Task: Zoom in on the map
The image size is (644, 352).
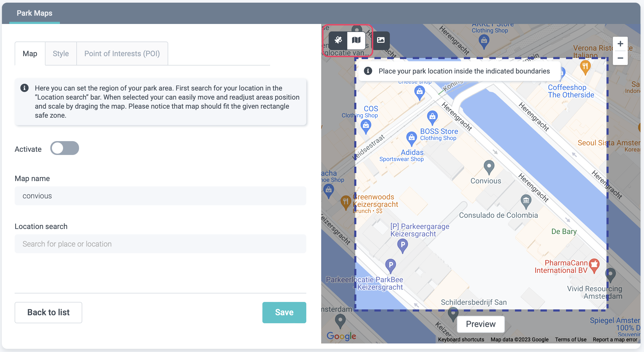Action: pos(620,44)
